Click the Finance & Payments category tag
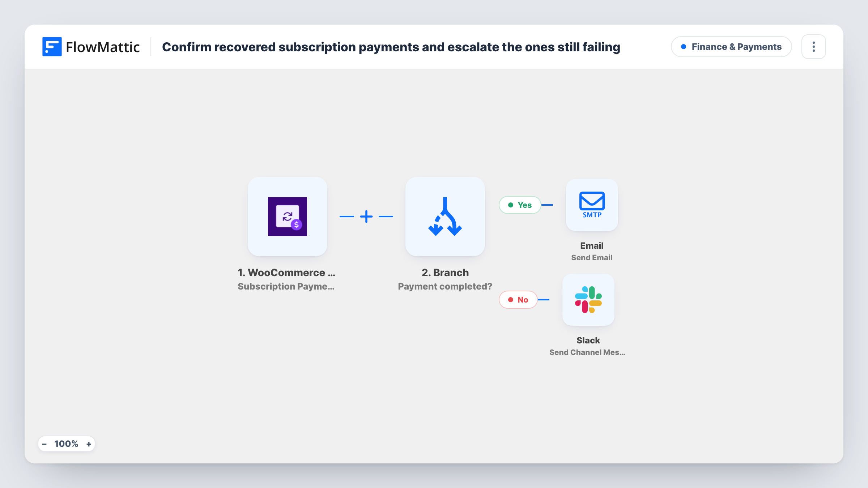The image size is (868, 488). click(731, 47)
